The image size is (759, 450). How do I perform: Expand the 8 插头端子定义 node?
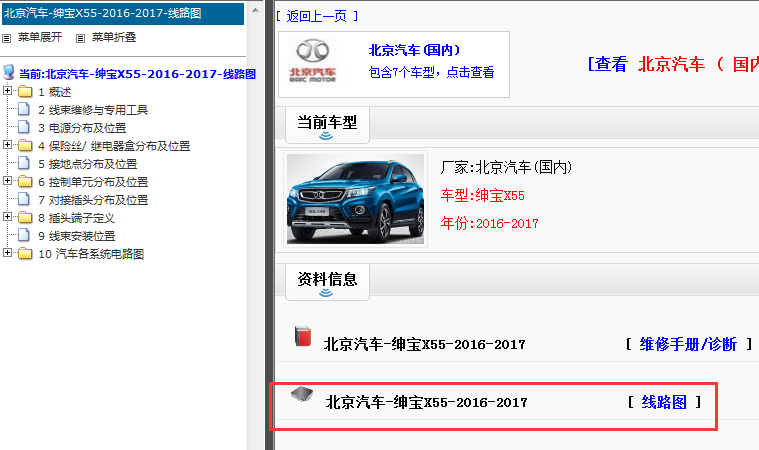tap(7, 217)
